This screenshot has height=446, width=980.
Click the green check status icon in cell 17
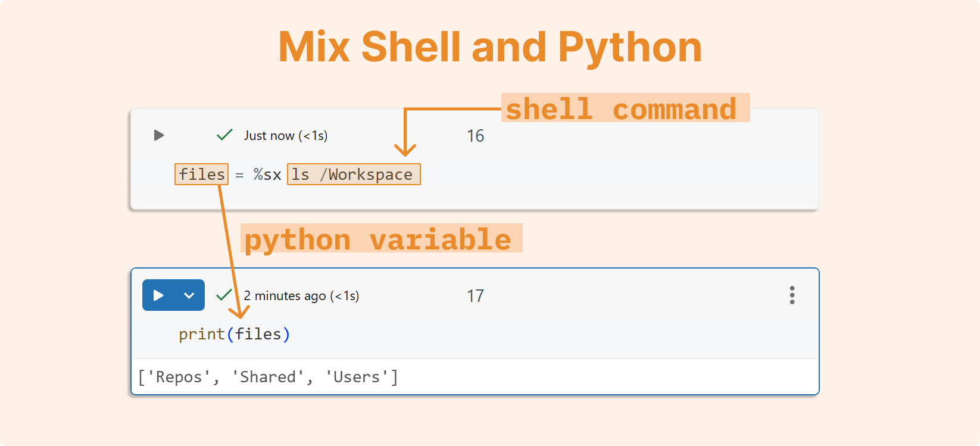(224, 295)
